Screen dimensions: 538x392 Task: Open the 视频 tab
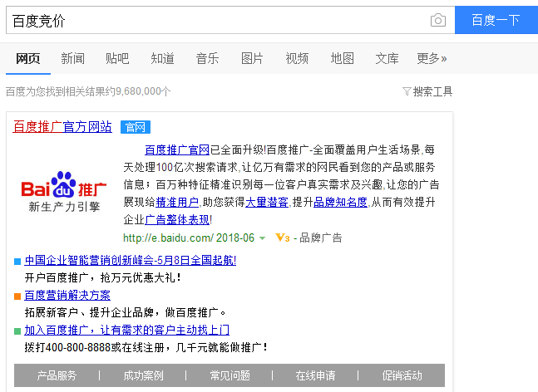click(297, 59)
